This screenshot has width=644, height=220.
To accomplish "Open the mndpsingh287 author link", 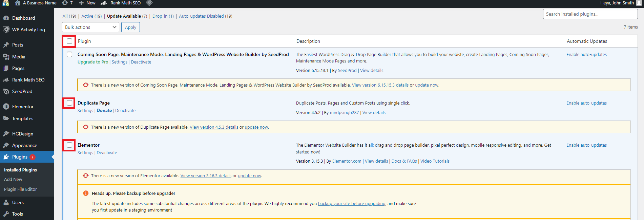I will pos(344,112).
